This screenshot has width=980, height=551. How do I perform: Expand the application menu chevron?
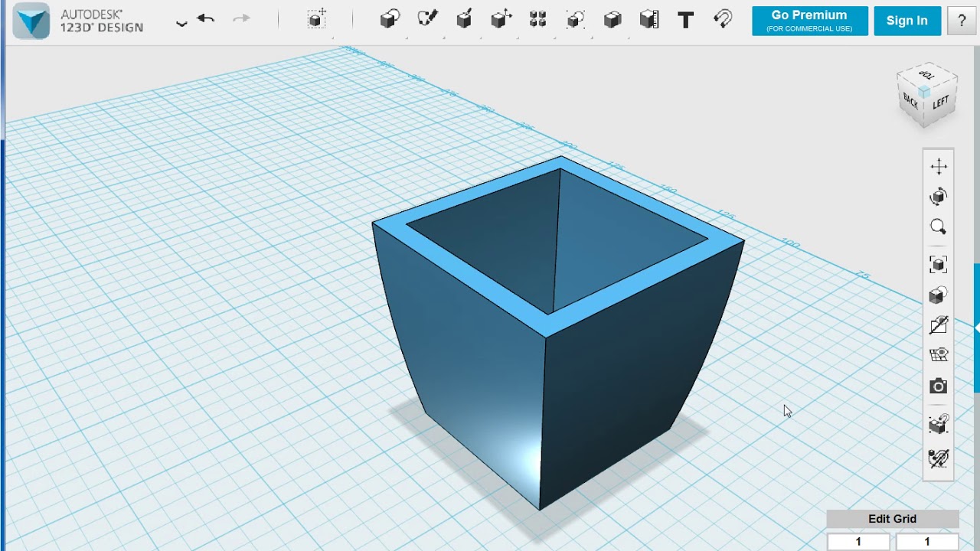(x=181, y=24)
